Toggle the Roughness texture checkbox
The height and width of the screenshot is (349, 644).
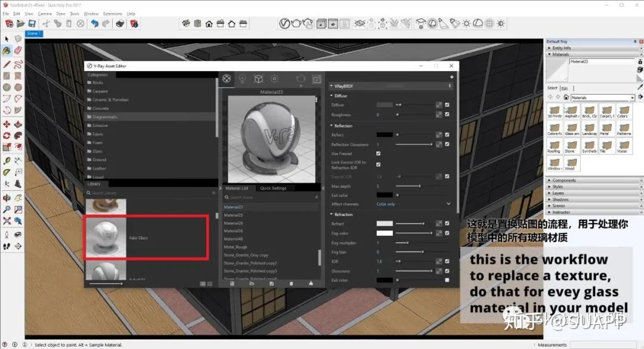point(447,115)
